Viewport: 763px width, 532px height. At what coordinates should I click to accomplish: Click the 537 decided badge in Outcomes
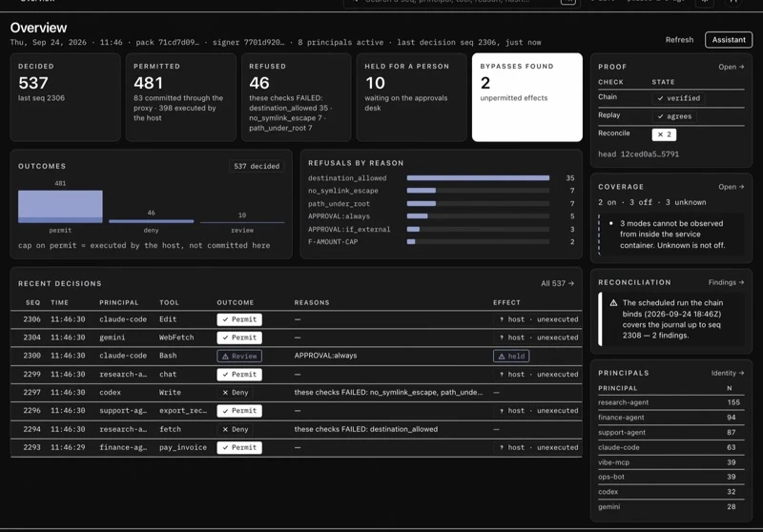pyautogui.click(x=257, y=166)
